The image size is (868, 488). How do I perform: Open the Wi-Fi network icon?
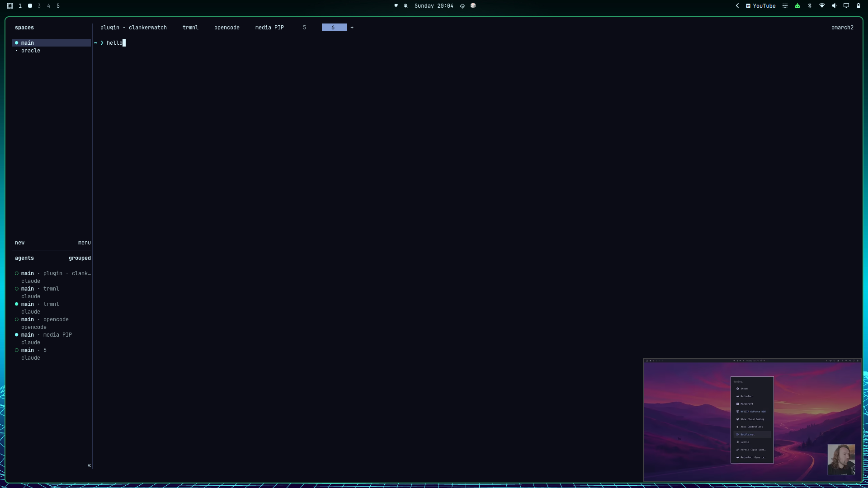click(x=822, y=6)
